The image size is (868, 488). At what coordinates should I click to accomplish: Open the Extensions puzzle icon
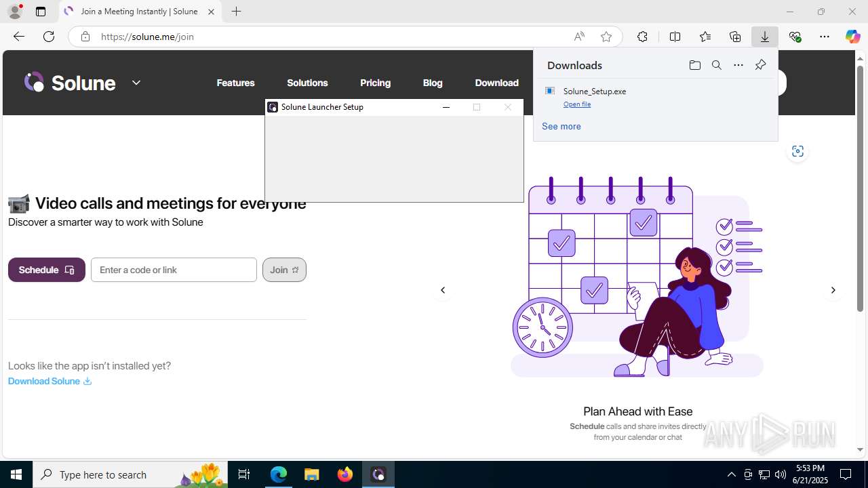(x=642, y=37)
